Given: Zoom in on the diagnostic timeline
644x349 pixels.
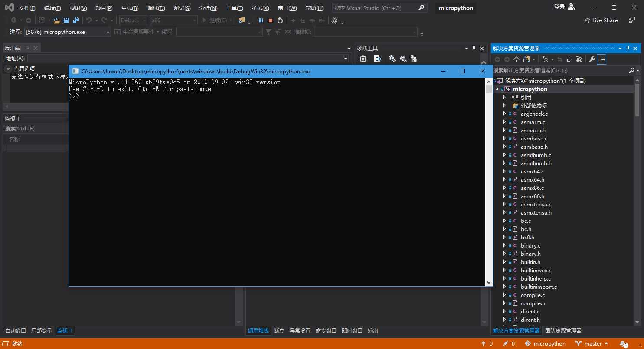Looking at the screenshot, I should click(x=392, y=59).
